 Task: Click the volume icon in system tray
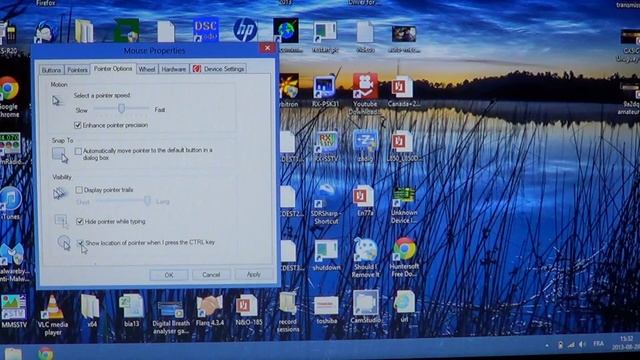pyautogui.click(x=582, y=345)
